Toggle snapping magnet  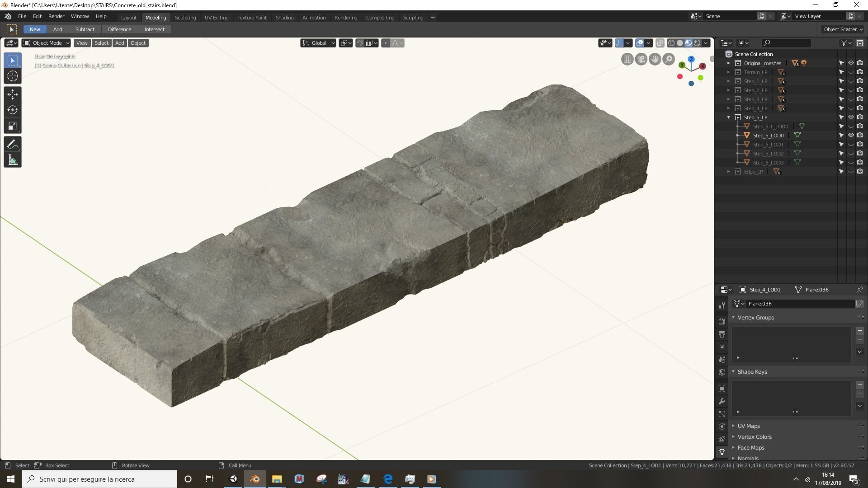(x=360, y=43)
